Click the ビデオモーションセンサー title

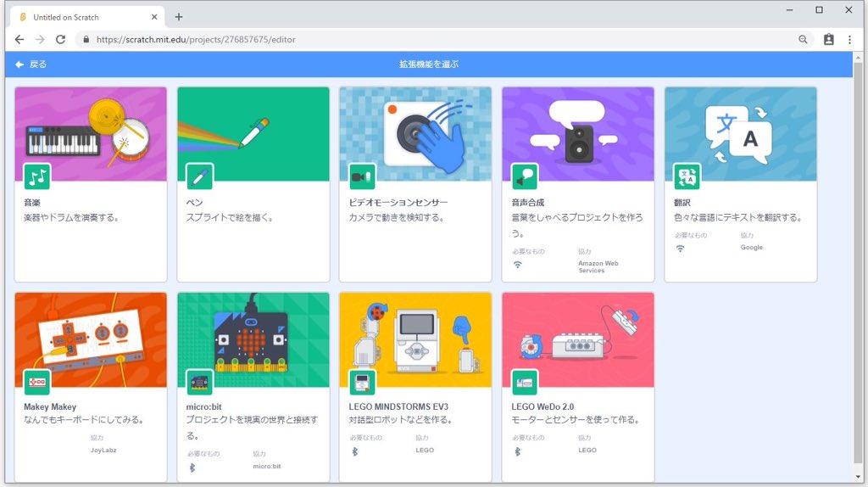click(398, 203)
